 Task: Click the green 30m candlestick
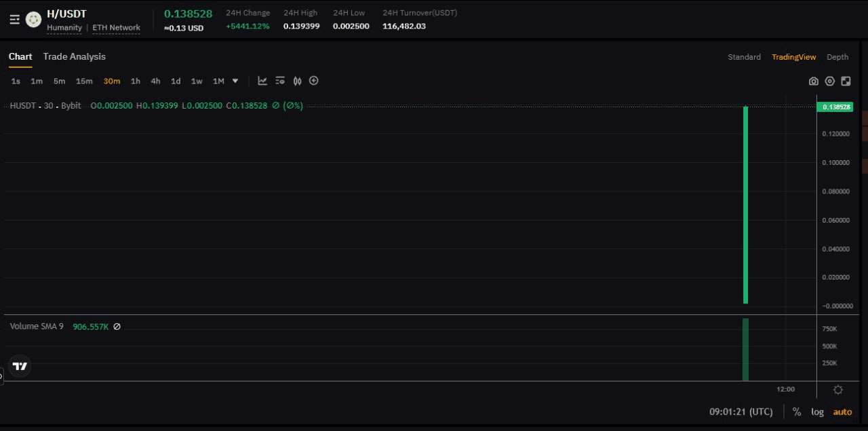[x=746, y=205]
